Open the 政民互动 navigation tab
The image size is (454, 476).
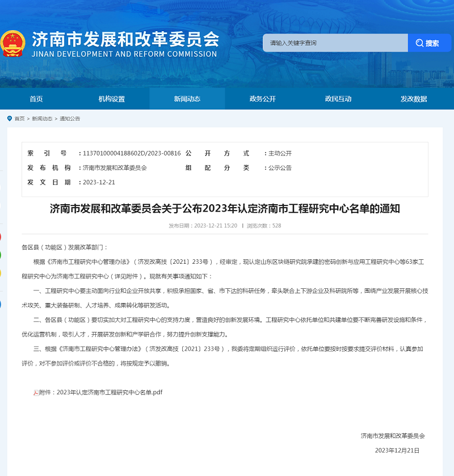338,99
